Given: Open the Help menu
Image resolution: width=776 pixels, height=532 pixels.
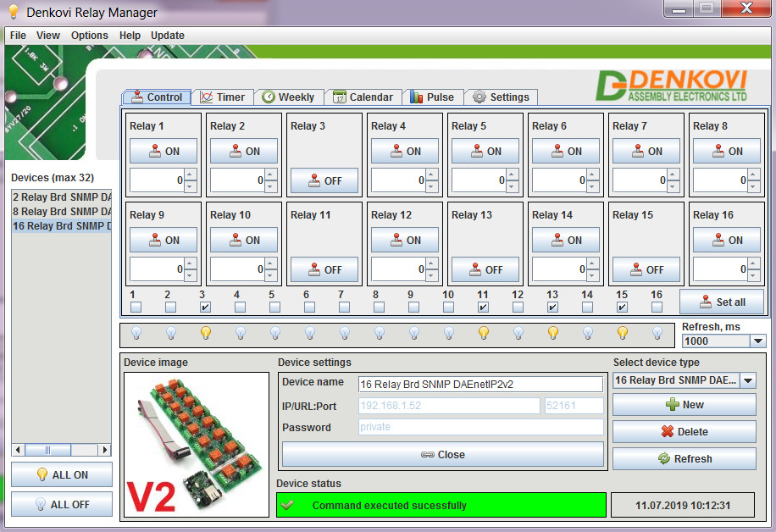Looking at the screenshot, I should 130,36.
